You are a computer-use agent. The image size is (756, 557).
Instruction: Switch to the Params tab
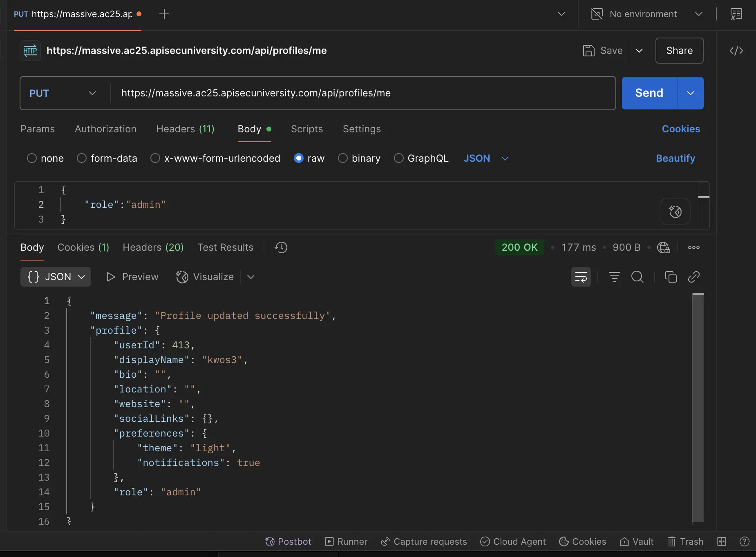pyautogui.click(x=38, y=129)
